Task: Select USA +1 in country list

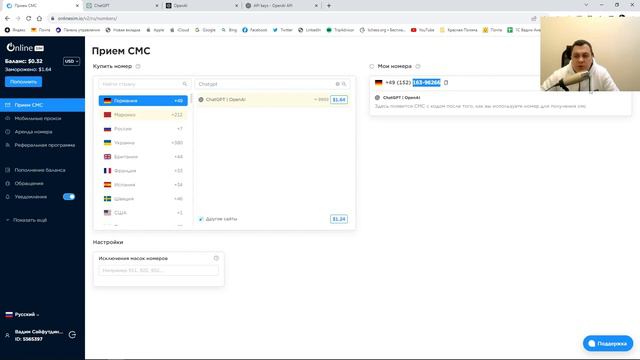Action: point(143,213)
